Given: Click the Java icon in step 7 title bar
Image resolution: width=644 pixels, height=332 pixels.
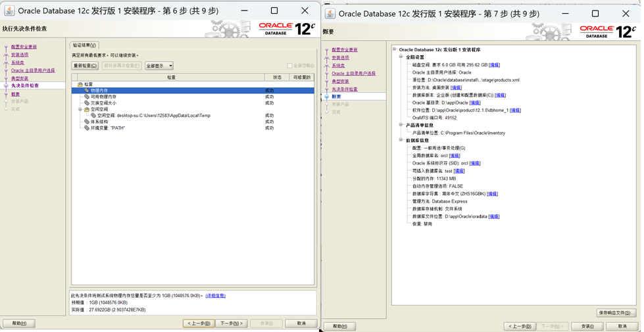Looking at the screenshot, I should pyautogui.click(x=330, y=14).
